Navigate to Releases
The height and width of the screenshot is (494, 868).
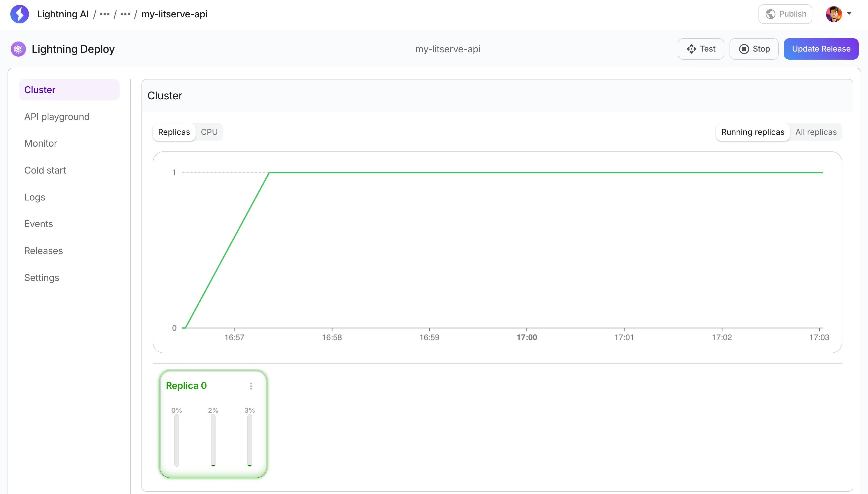pyautogui.click(x=44, y=251)
